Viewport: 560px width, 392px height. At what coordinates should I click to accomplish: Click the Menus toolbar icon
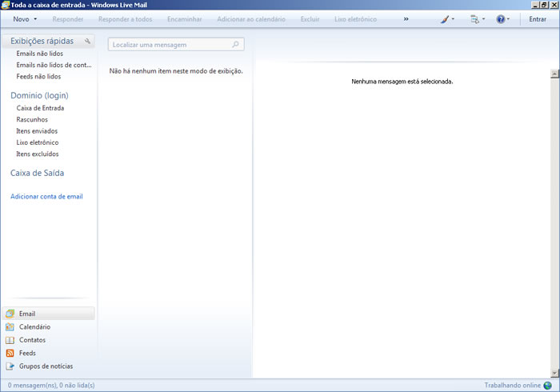click(474, 19)
